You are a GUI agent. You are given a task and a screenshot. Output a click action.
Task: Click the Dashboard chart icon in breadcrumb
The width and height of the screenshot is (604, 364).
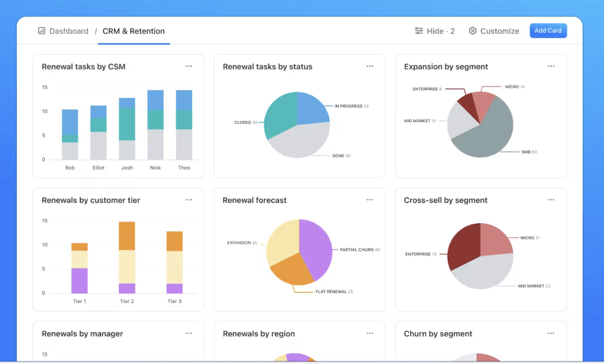42,31
